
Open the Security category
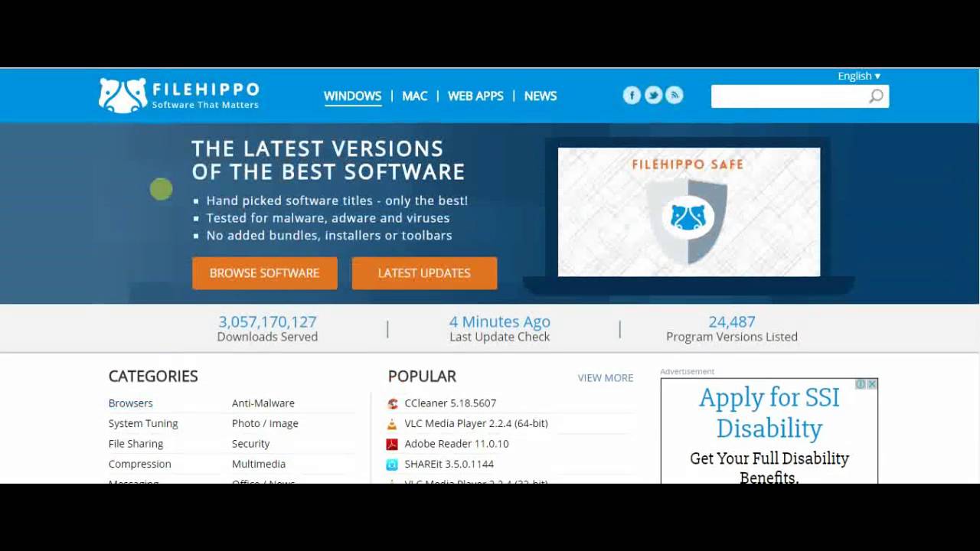(x=250, y=444)
